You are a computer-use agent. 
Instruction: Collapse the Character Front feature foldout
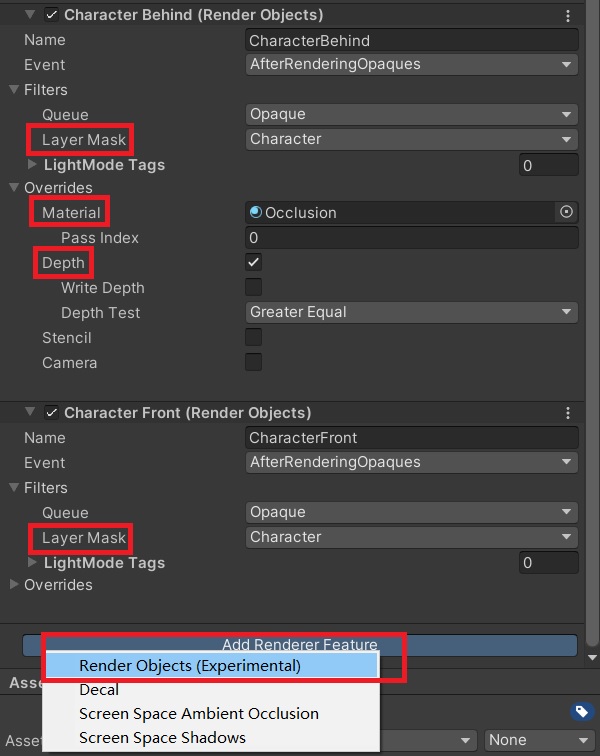pyautogui.click(x=30, y=412)
